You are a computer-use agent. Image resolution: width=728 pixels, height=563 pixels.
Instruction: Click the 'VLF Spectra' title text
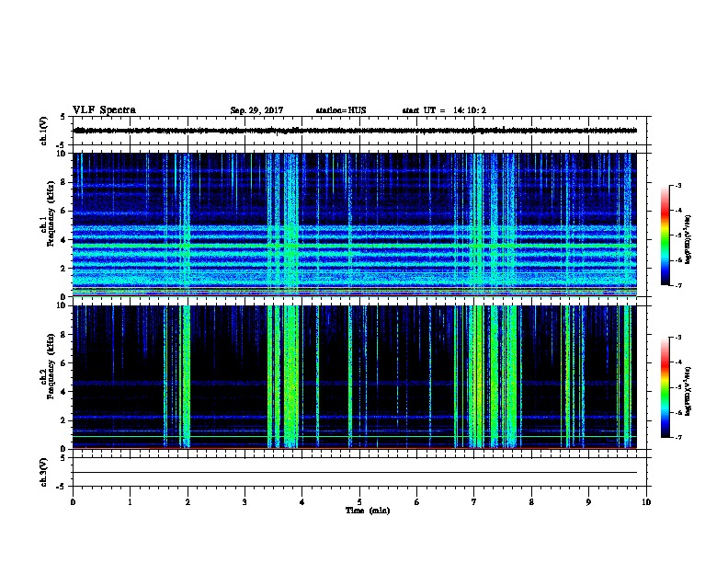coord(104,110)
